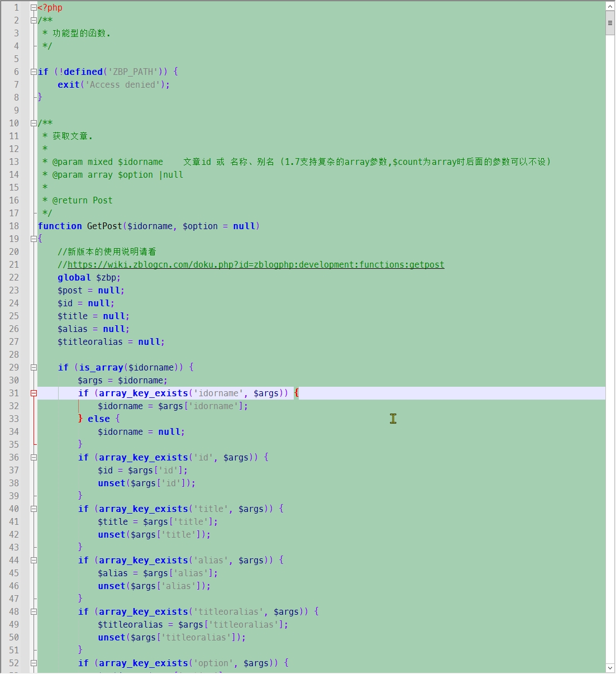
Task: Collapse the 'title' if block at line 40
Action: 34,509
